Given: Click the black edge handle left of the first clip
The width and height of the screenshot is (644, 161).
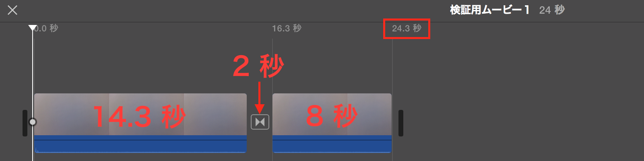Looking at the screenshot, I should 25,123.
